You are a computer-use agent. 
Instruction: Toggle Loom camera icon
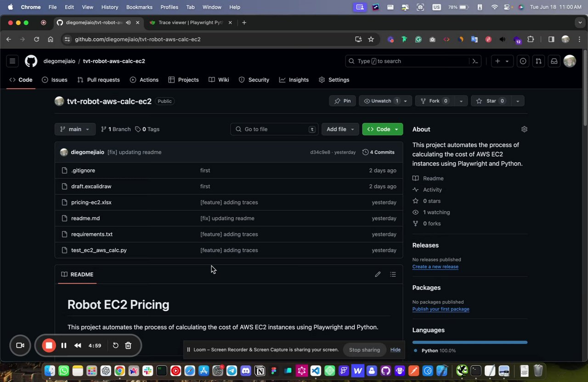[x=20, y=346]
